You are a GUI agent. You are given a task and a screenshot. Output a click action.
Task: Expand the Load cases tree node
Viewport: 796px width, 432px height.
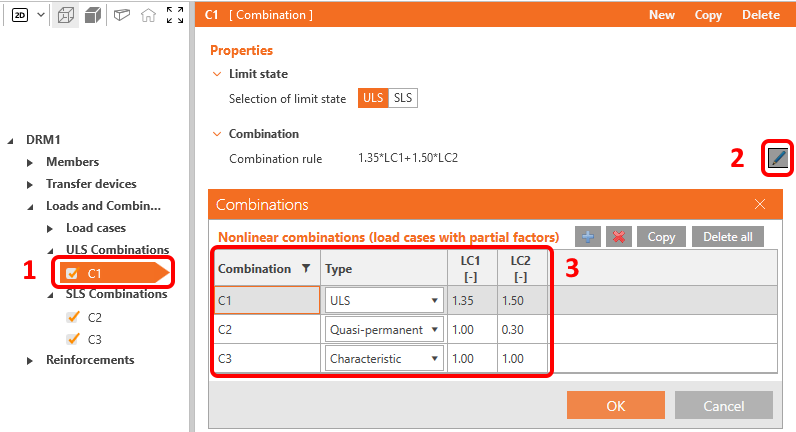click(x=49, y=228)
